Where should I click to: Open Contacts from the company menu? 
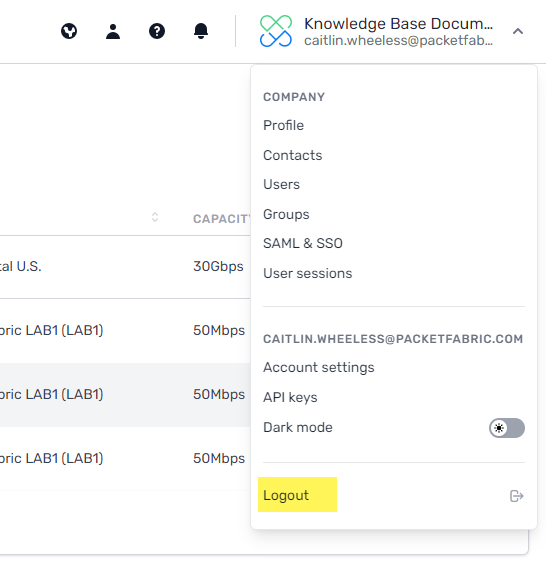click(292, 155)
